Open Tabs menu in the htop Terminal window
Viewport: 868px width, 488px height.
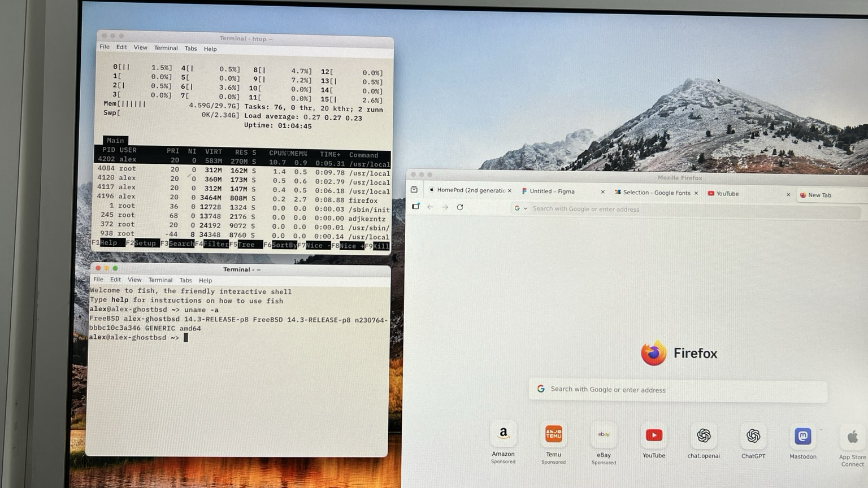[x=190, y=49]
